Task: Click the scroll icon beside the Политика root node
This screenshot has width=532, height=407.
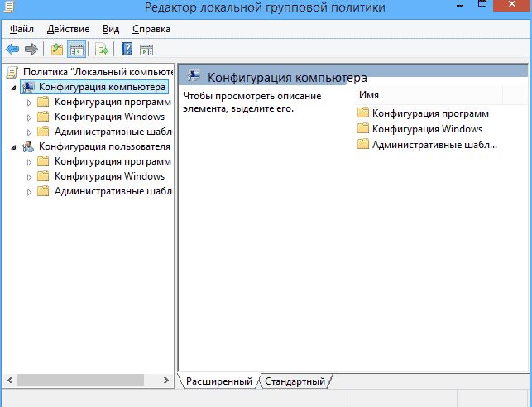Action: coord(12,72)
